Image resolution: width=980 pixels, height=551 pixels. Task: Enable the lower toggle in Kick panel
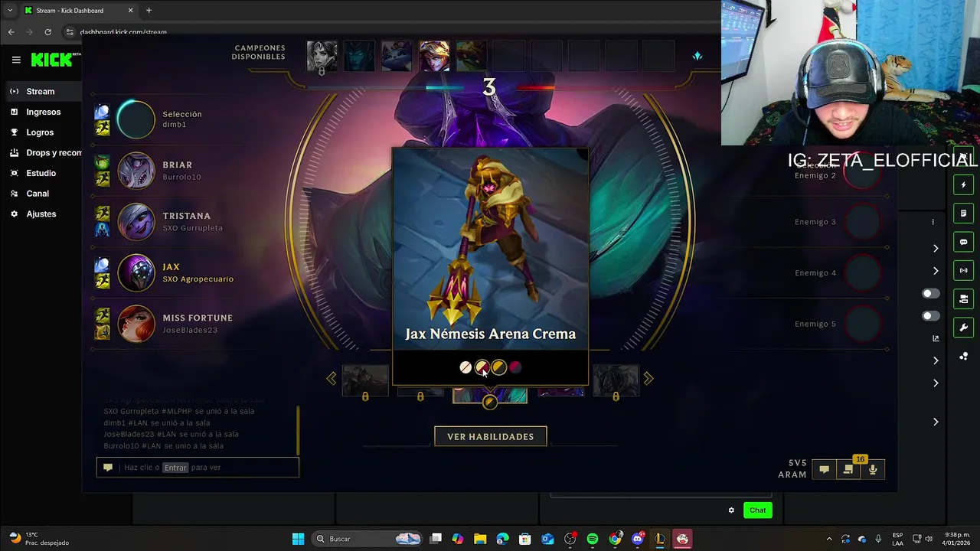930,316
